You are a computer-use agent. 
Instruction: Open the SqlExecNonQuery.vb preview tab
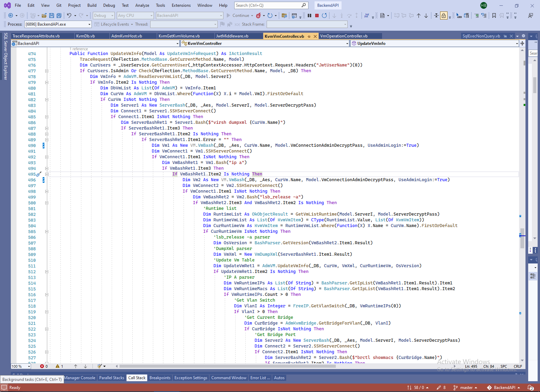click(481, 36)
